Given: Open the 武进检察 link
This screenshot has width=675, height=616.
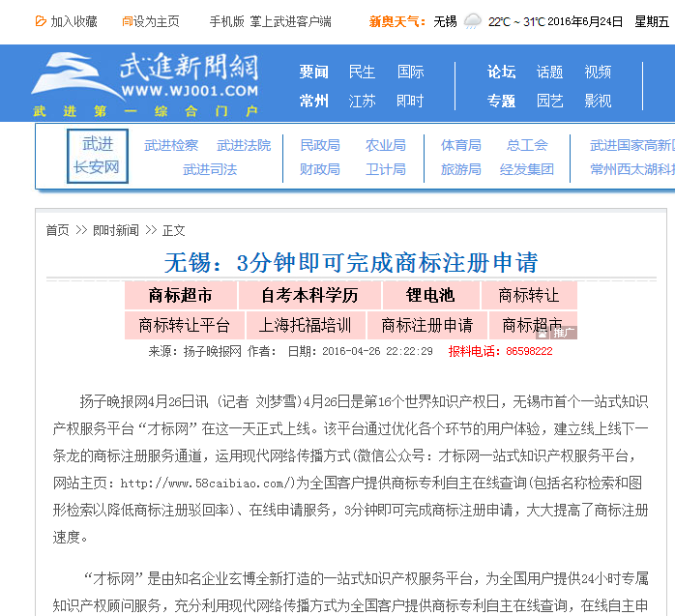Looking at the screenshot, I should [171, 145].
